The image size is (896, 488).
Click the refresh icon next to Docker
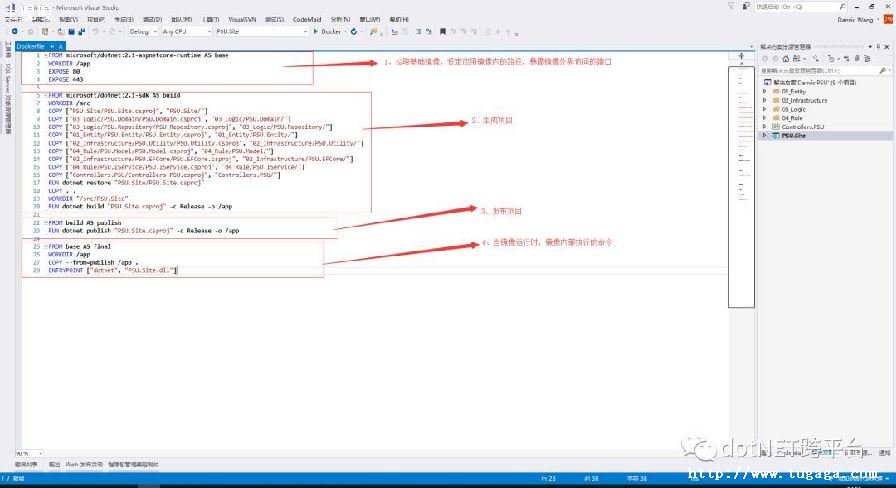coord(354,32)
